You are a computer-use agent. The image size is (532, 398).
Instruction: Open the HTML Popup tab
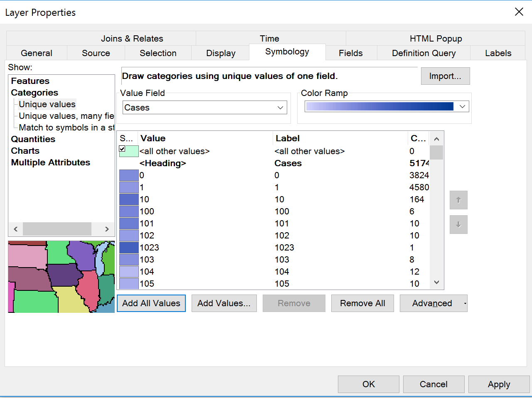point(436,39)
